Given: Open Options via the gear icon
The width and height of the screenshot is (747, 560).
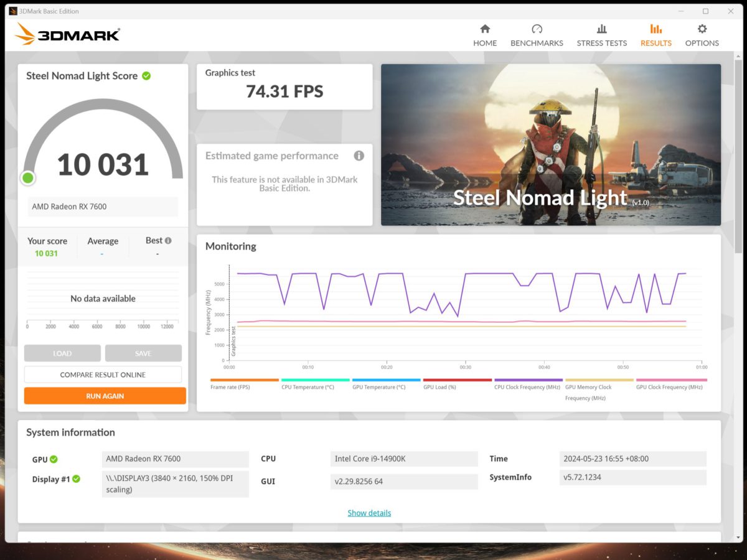Looking at the screenshot, I should (x=702, y=29).
